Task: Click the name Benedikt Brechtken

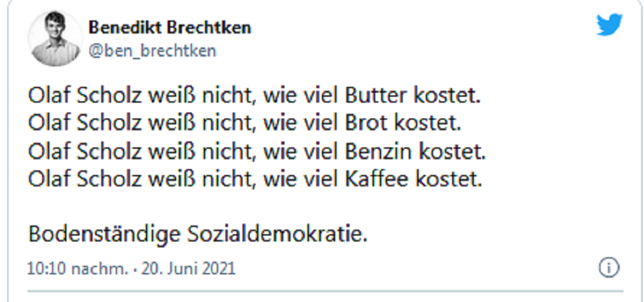Action: click(x=170, y=28)
